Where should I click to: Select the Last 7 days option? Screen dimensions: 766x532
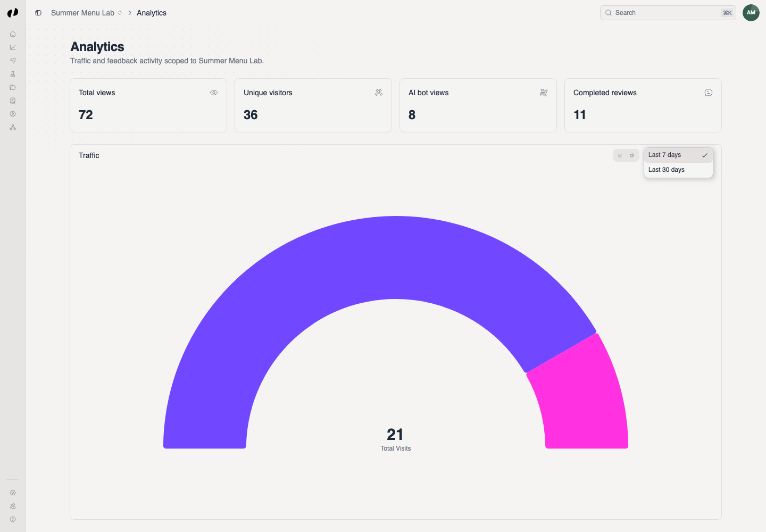point(678,155)
